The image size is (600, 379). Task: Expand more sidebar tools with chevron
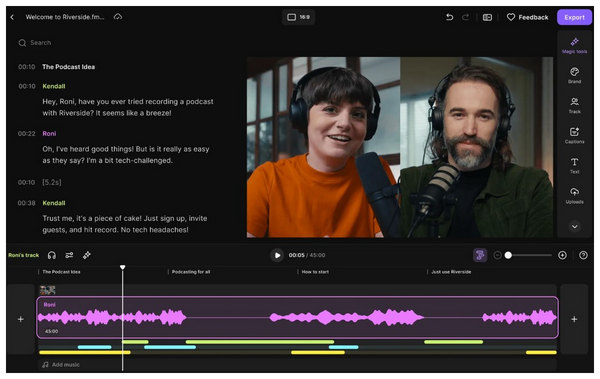(x=574, y=226)
